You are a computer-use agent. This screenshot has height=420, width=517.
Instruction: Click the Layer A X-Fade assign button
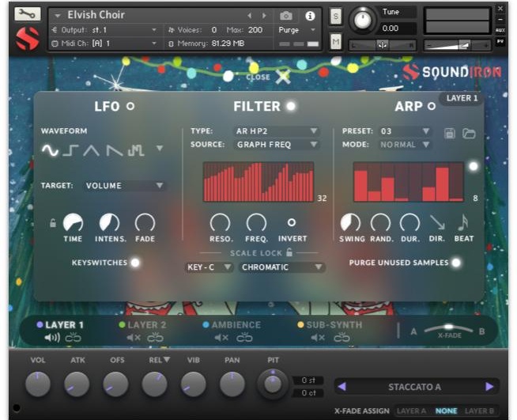[409, 411]
